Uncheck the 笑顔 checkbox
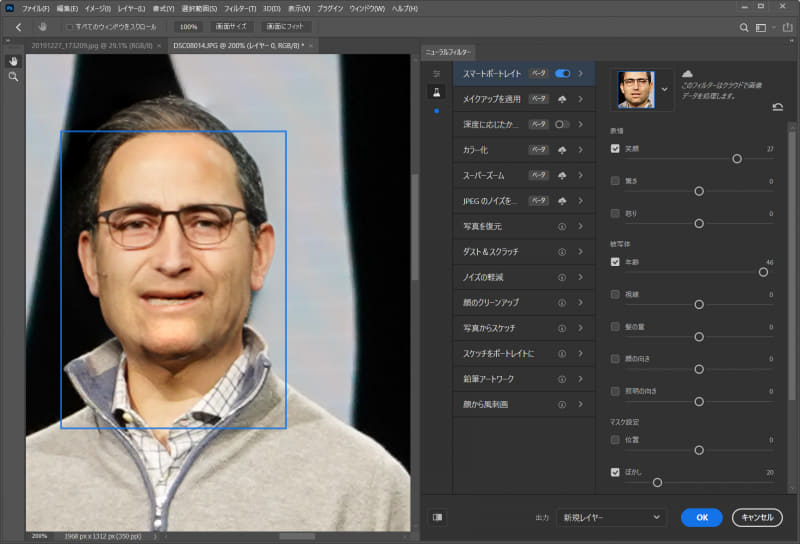This screenshot has width=800, height=544. click(x=615, y=148)
